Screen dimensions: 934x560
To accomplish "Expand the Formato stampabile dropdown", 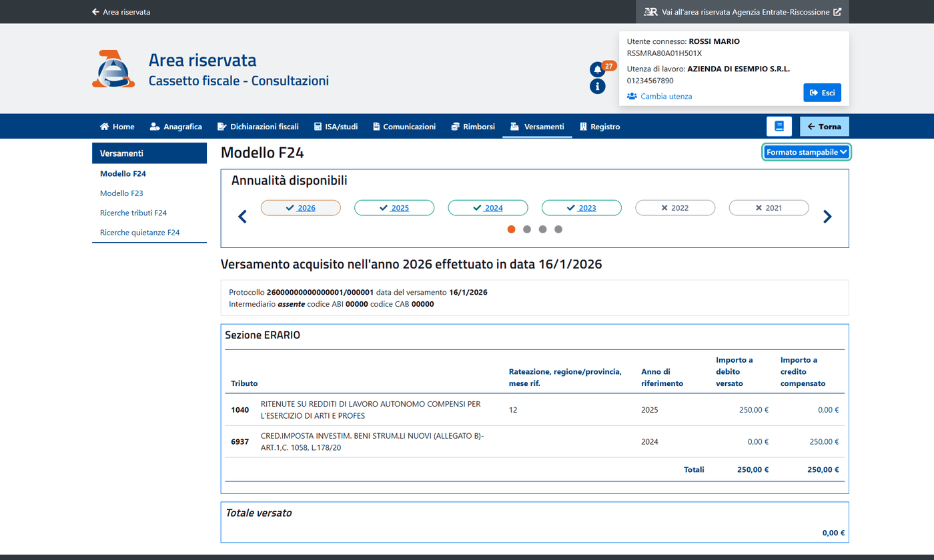I will tap(807, 153).
